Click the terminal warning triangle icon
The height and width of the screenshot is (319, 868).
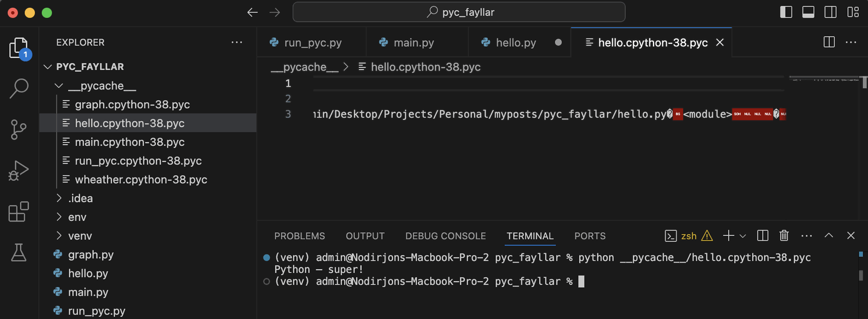point(707,236)
